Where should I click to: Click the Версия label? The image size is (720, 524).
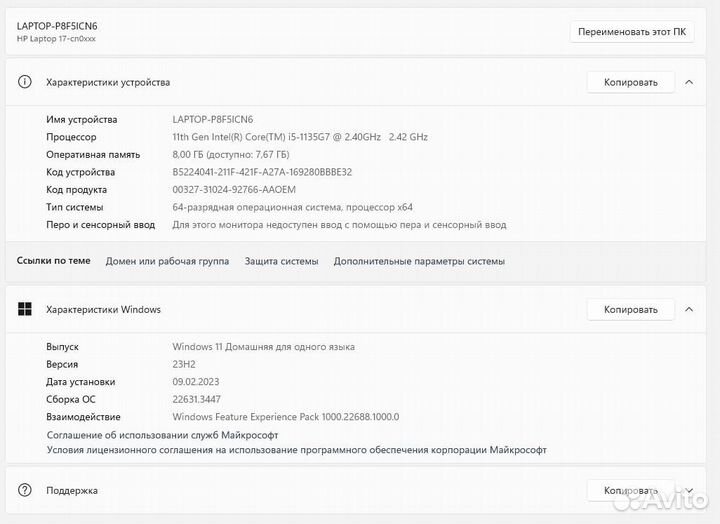coord(62,364)
